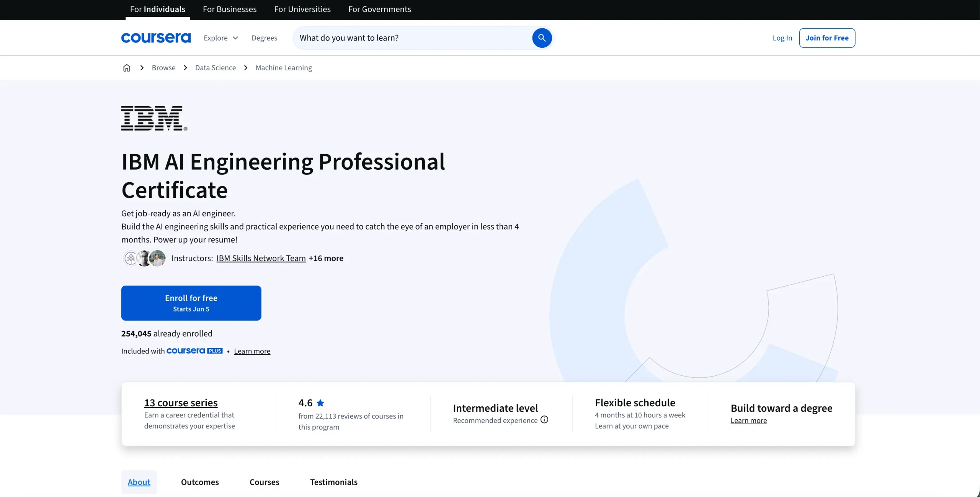Click '+16 more' instructors
980x497 pixels.
326,258
